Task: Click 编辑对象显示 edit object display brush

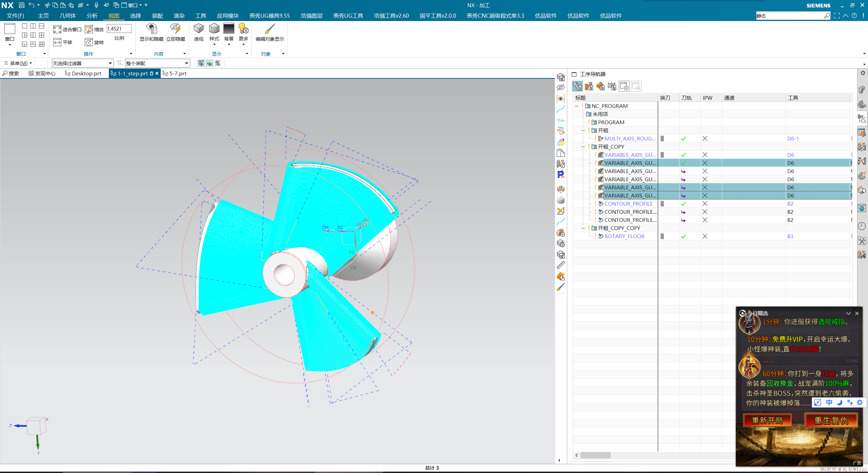Action: [x=270, y=33]
